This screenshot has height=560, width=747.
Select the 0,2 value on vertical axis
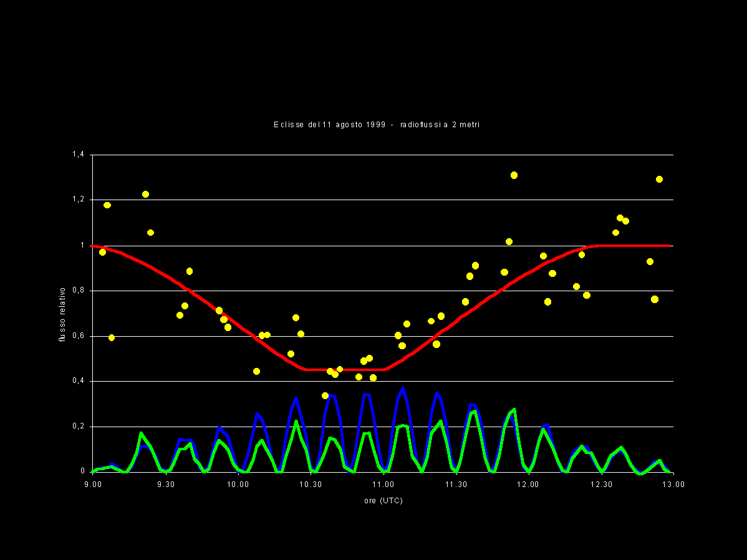[x=79, y=427]
